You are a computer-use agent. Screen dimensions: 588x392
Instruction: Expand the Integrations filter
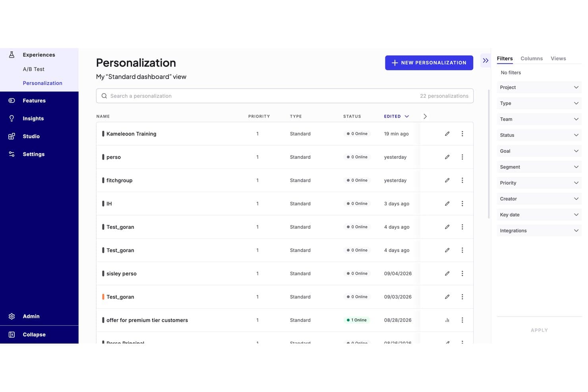point(539,230)
